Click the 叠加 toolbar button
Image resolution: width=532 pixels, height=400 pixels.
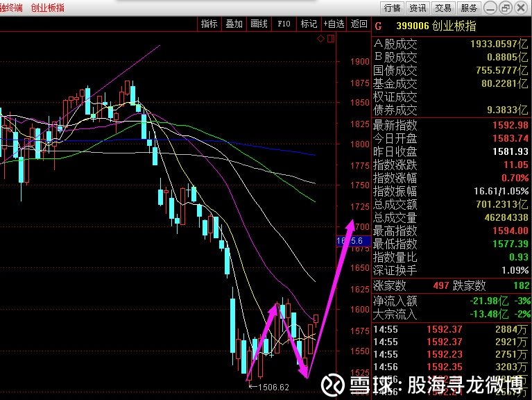point(234,24)
